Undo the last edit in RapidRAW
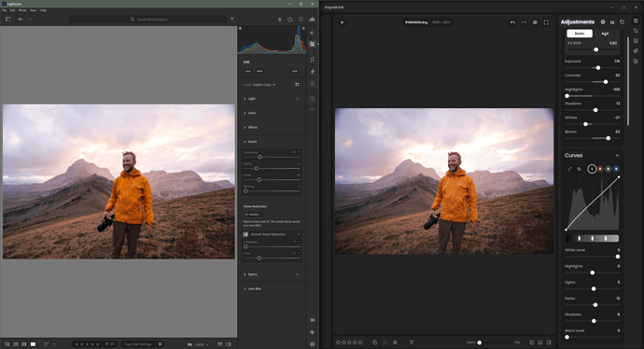 pos(512,22)
